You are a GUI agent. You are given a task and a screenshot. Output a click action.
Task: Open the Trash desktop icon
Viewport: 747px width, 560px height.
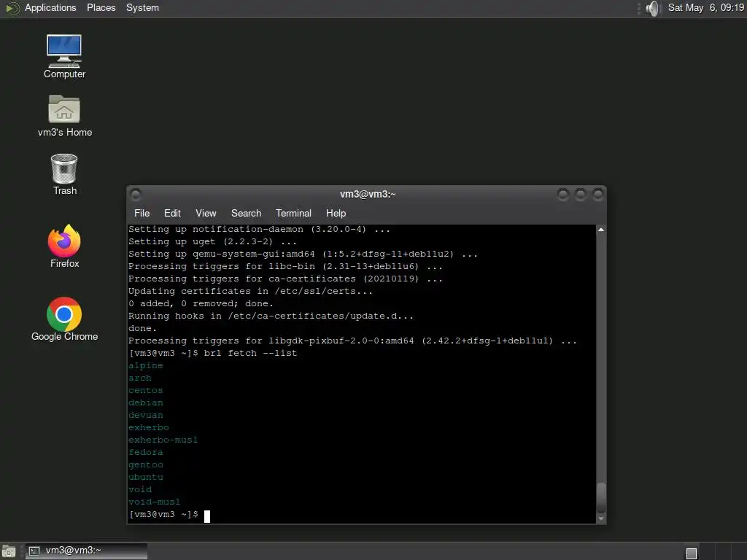[64, 174]
